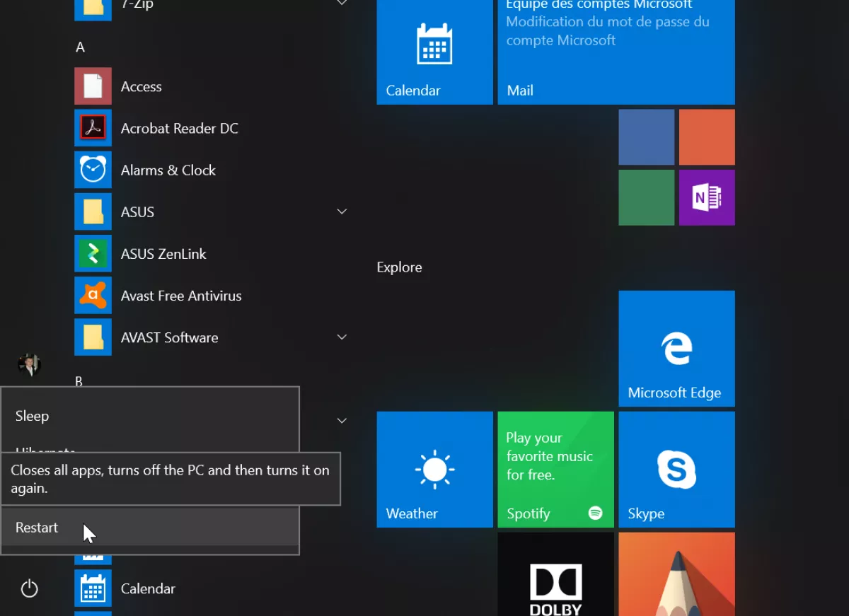Click the Access app name text

[141, 86]
